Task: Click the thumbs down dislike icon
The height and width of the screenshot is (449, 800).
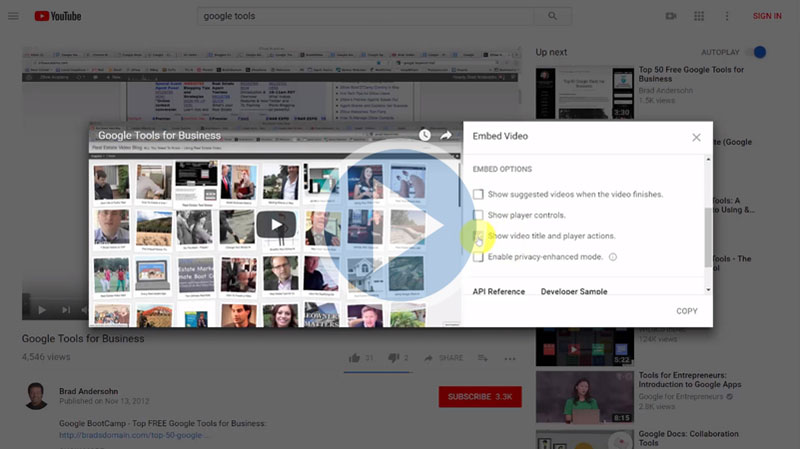Action: click(392, 358)
